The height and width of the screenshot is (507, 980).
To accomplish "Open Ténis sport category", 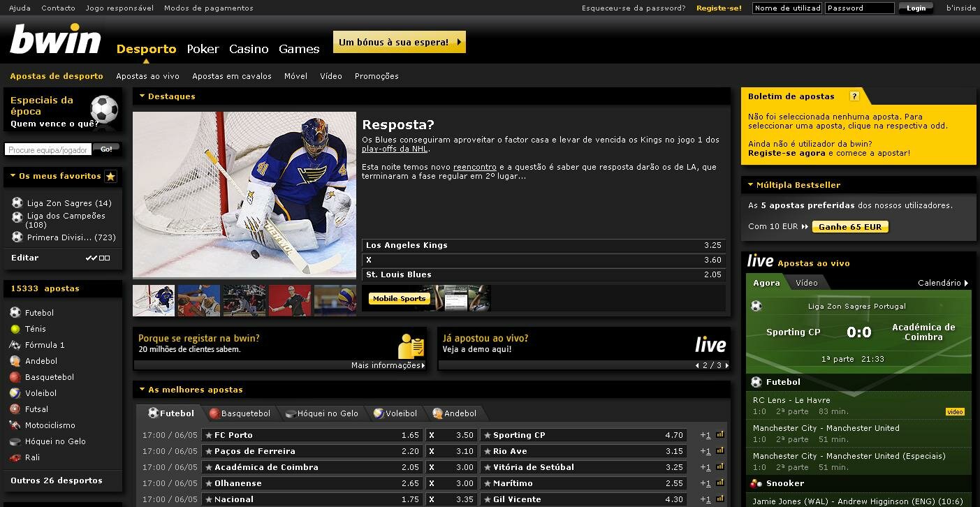I will (35, 329).
